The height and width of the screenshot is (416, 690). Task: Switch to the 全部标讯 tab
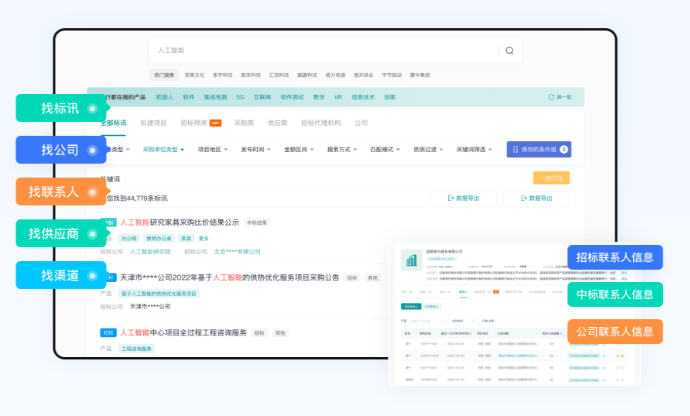pos(114,123)
